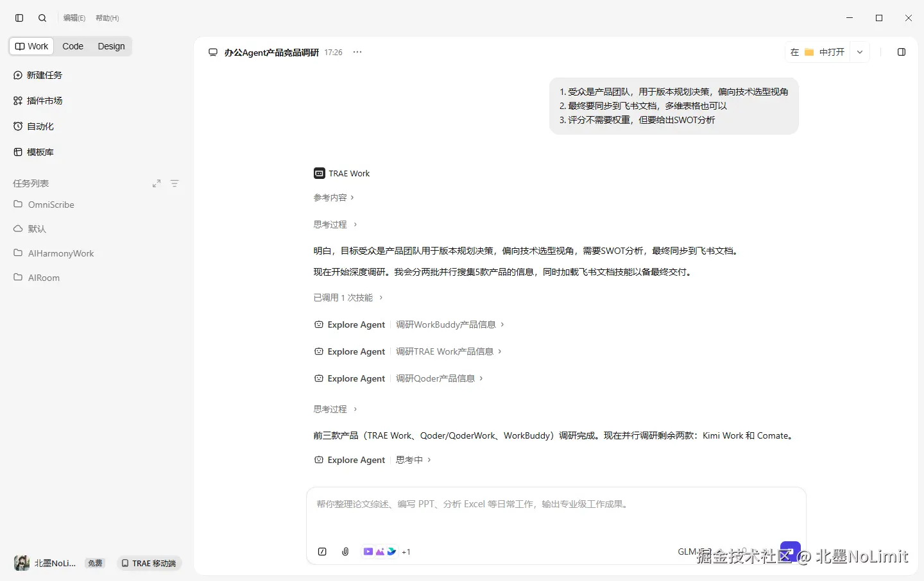Toggle the left sidebar panel icon

[x=19, y=18]
